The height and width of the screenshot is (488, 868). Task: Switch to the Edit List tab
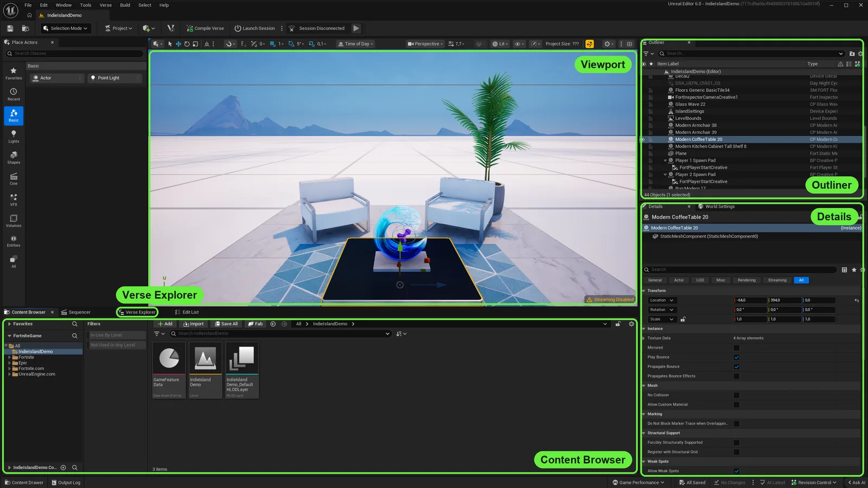pos(187,312)
